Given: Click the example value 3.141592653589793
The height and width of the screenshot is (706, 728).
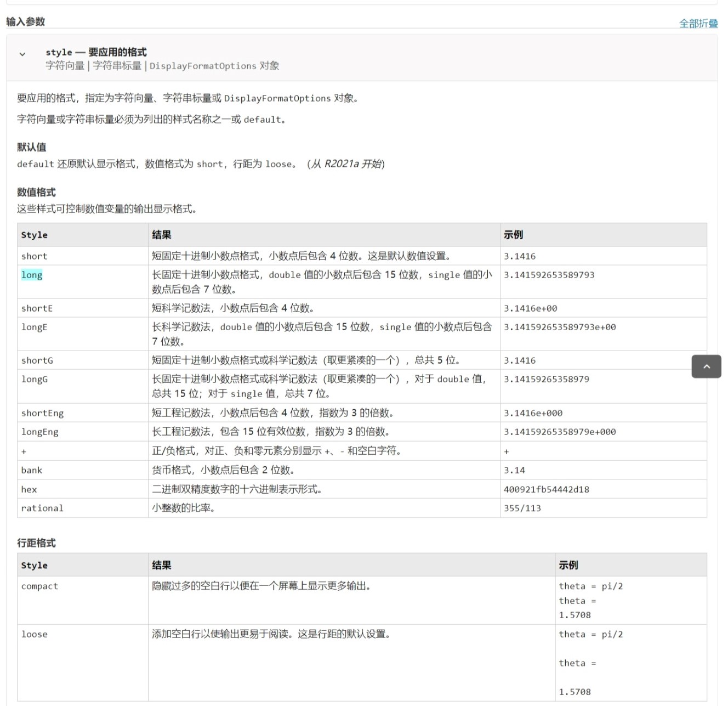Looking at the screenshot, I should click(x=549, y=275).
